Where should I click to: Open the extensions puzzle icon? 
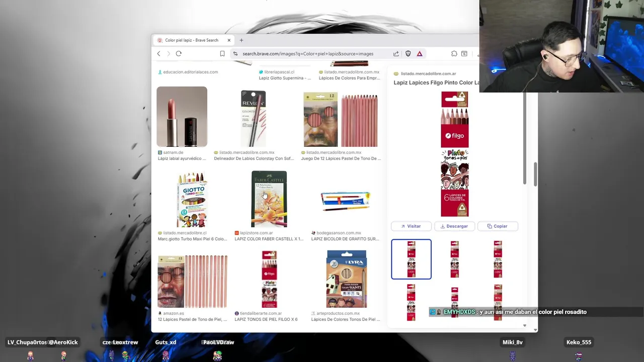point(454,54)
